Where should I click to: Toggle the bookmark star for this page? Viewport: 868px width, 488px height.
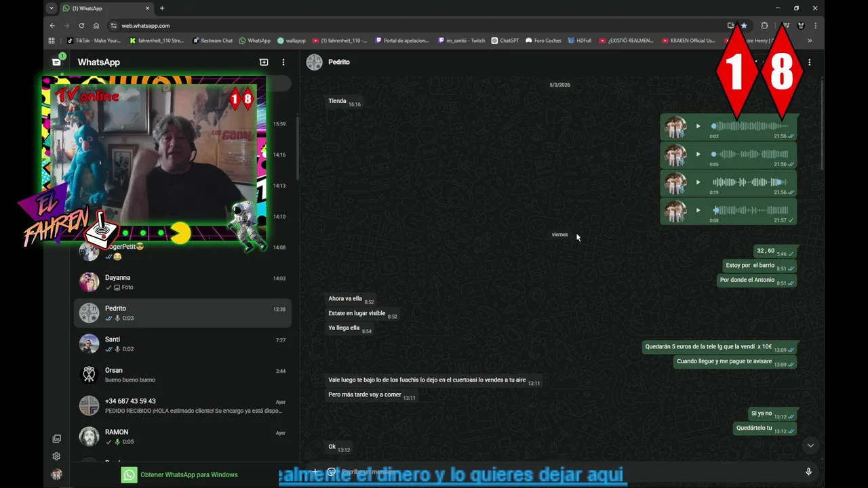[744, 26]
